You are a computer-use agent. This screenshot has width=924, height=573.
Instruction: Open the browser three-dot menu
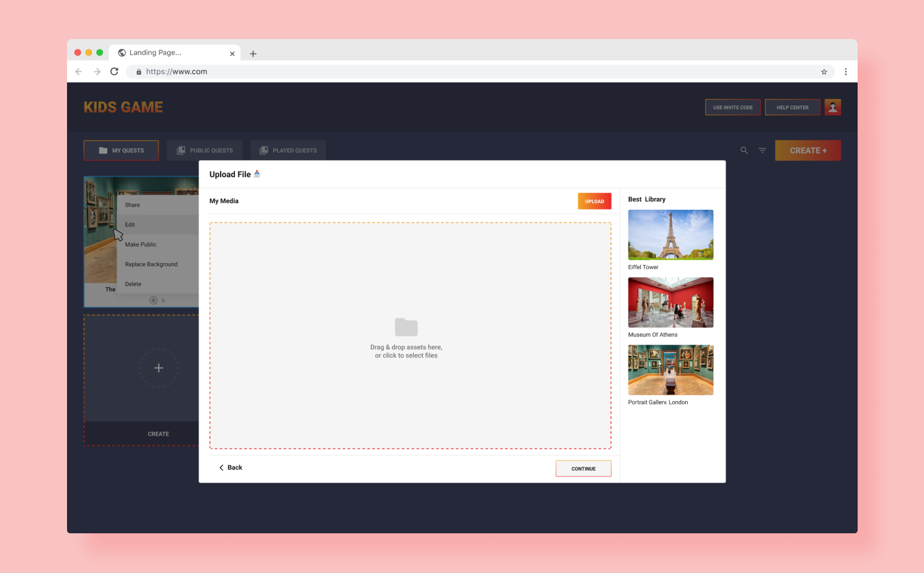pyautogui.click(x=845, y=72)
